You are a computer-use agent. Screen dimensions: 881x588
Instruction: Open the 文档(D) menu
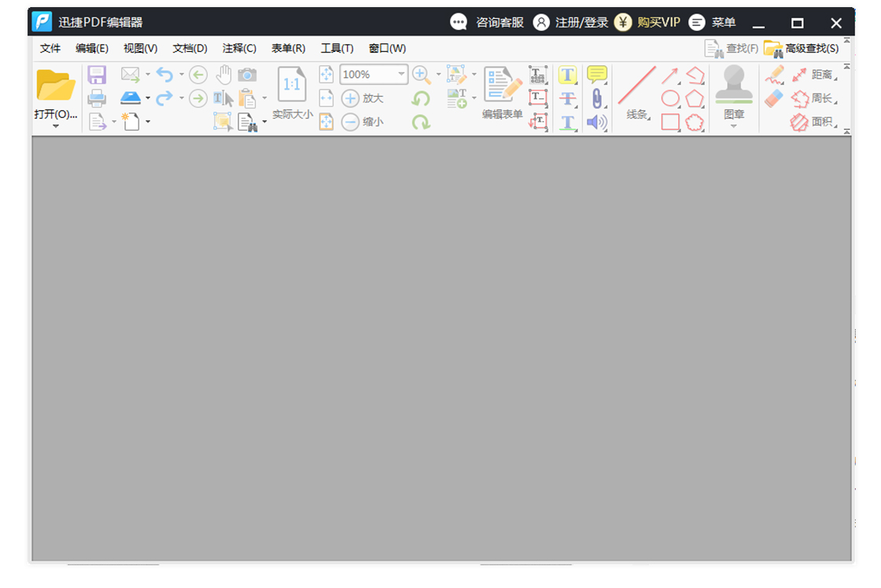190,48
